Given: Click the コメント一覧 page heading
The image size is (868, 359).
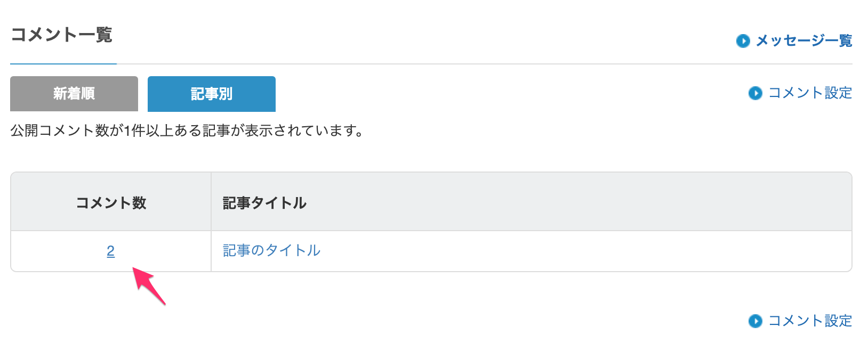Looking at the screenshot, I should [x=61, y=35].
